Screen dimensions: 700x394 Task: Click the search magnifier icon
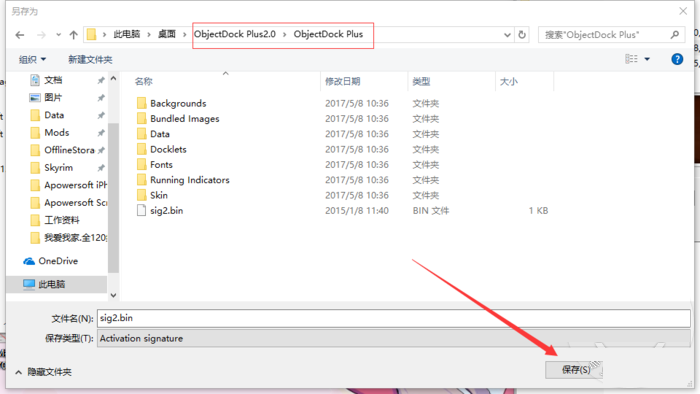675,35
